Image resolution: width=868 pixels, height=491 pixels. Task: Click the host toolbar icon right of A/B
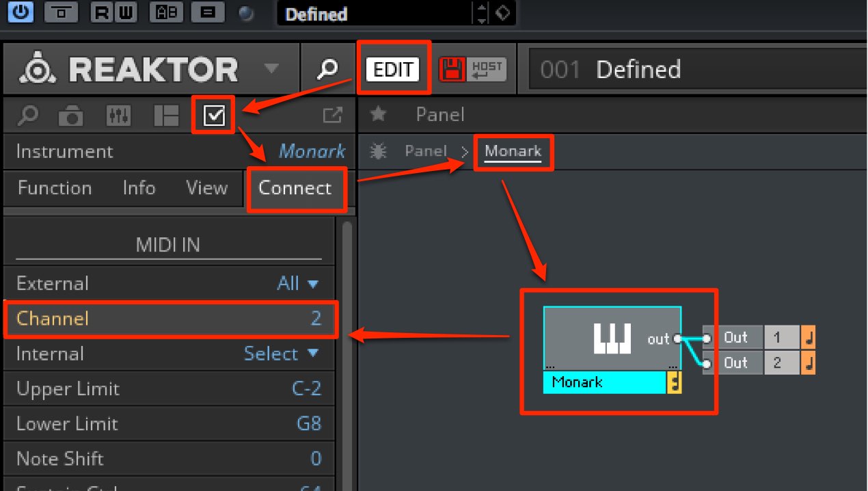tap(208, 12)
